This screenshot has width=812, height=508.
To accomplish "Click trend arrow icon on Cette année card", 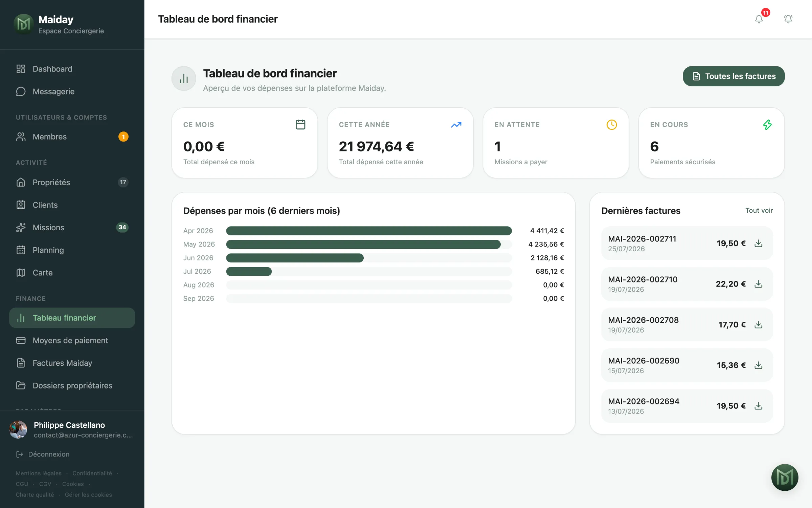I will click(456, 125).
